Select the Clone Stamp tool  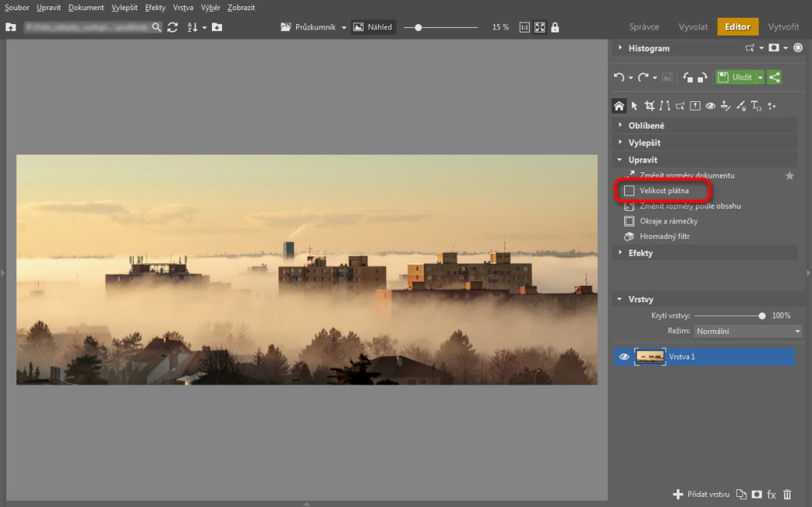click(x=725, y=106)
